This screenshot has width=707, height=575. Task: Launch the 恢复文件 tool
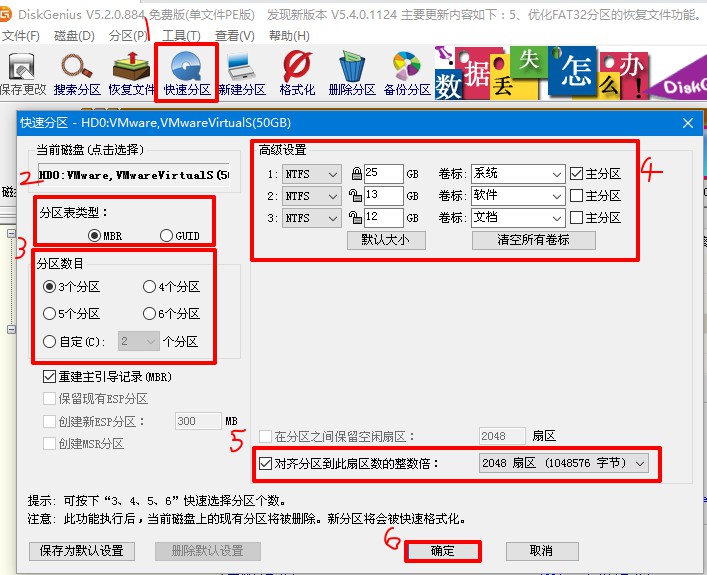[x=131, y=74]
